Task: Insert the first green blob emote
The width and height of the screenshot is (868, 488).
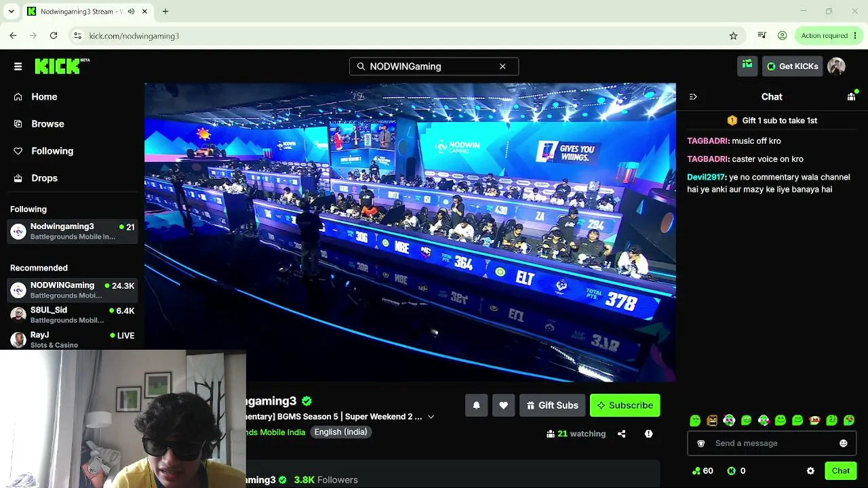Action: coord(695,420)
